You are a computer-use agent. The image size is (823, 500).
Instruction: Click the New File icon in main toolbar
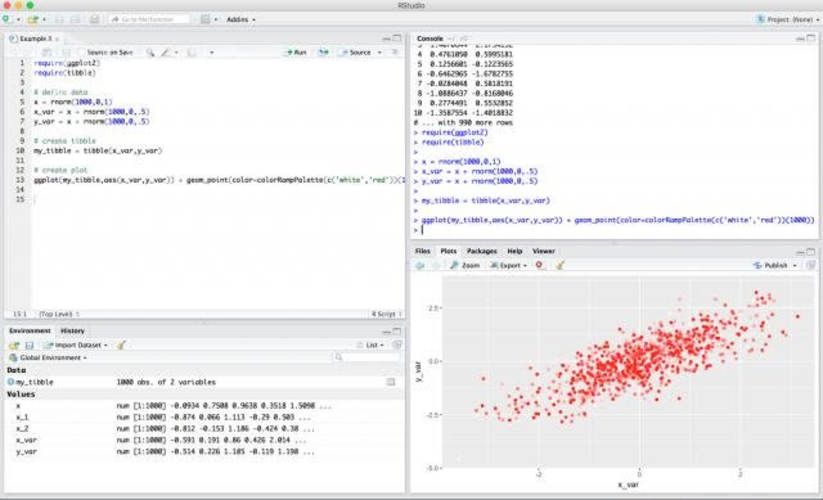[x=6, y=19]
